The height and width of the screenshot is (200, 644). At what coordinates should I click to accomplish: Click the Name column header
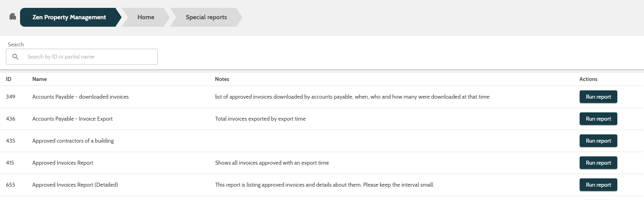[x=39, y=79]
